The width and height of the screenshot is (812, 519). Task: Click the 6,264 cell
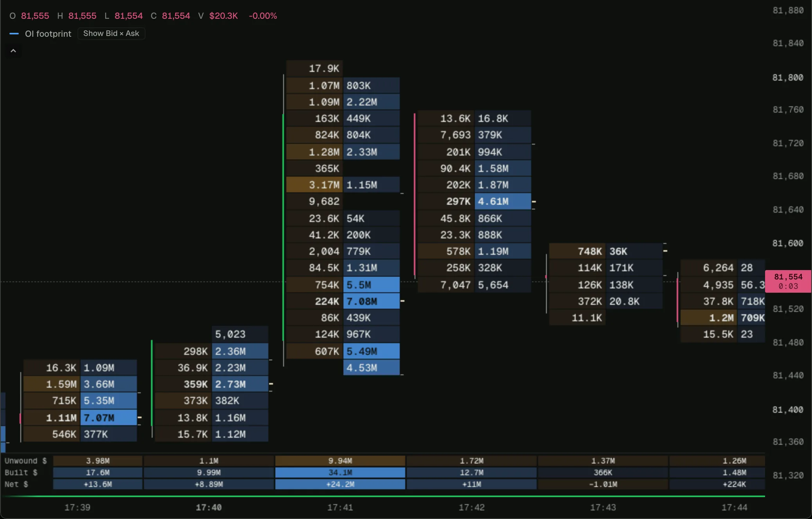tap(708, 268)
